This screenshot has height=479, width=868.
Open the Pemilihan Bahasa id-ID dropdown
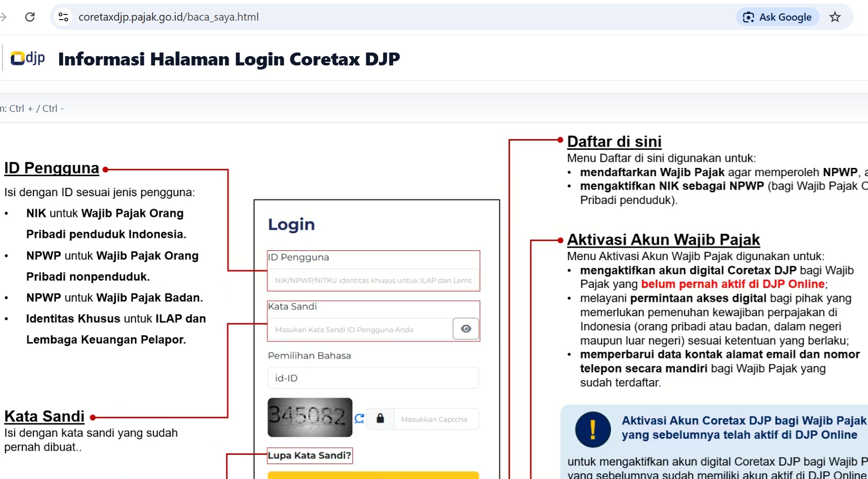[x=373, y=378]
